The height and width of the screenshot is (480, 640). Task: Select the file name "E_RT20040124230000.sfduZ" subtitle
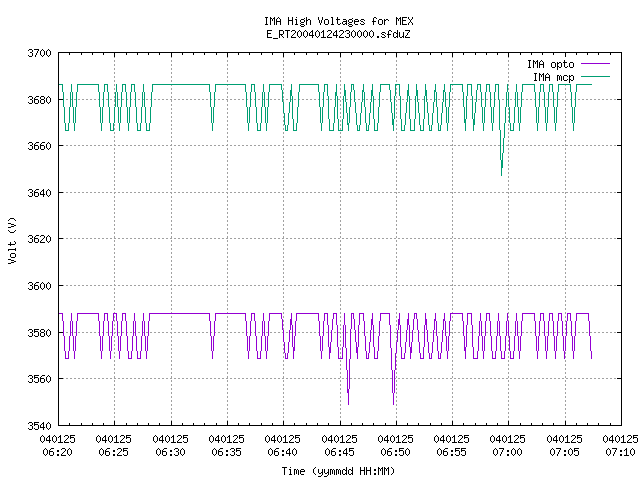click(x=338, y=34)
